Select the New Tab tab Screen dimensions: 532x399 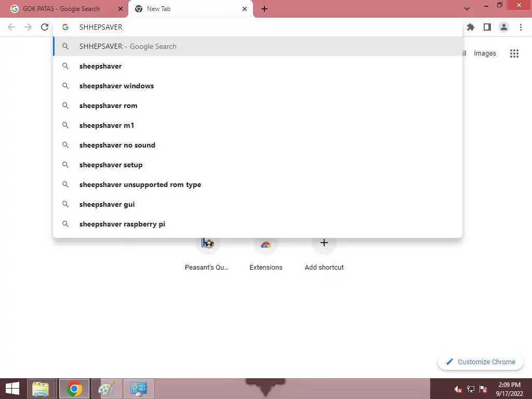[190, 9]
